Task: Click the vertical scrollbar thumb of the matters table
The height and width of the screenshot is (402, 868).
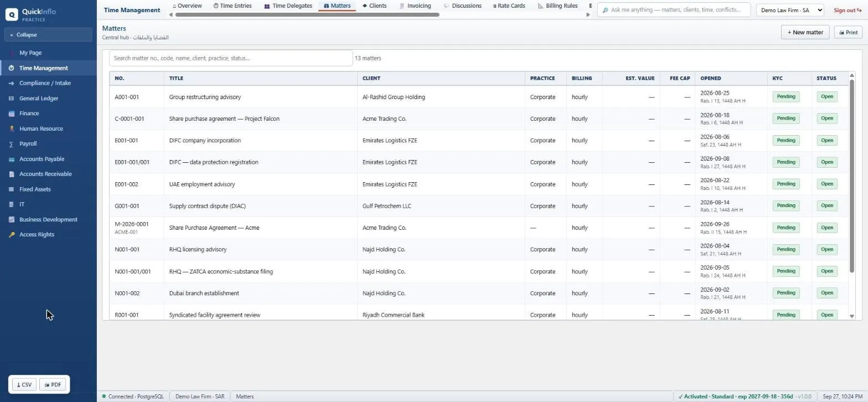Action: coord(852,176)
